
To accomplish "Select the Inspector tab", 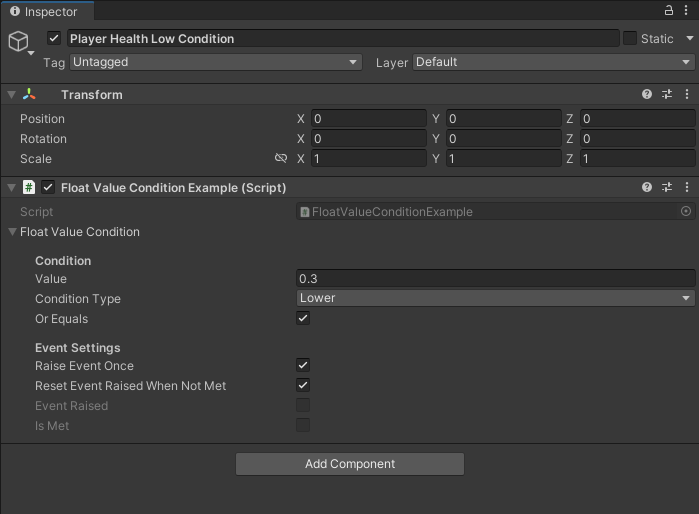I will (47, 11).
